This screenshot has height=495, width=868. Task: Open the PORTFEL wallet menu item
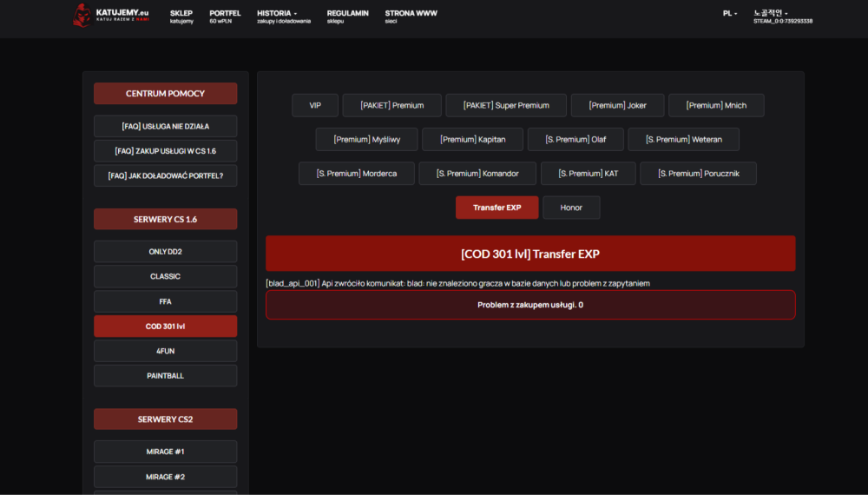tap(225, 16)
